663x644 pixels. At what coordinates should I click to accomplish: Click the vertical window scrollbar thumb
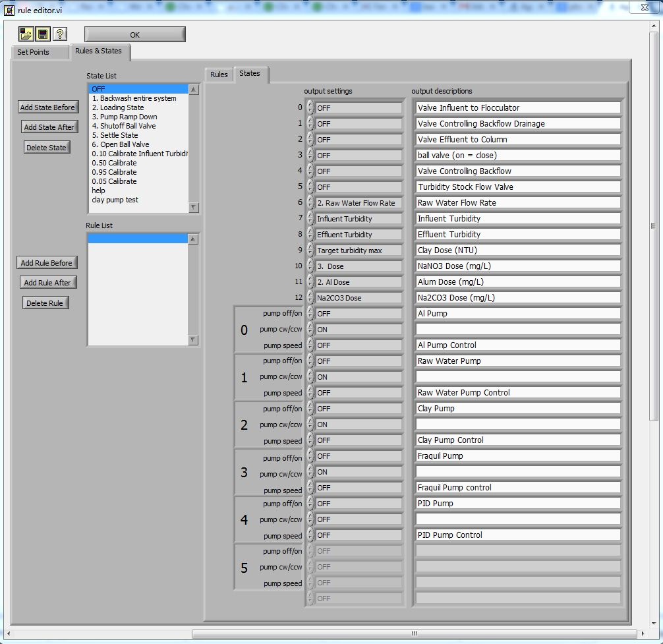(x=654, y=226)
